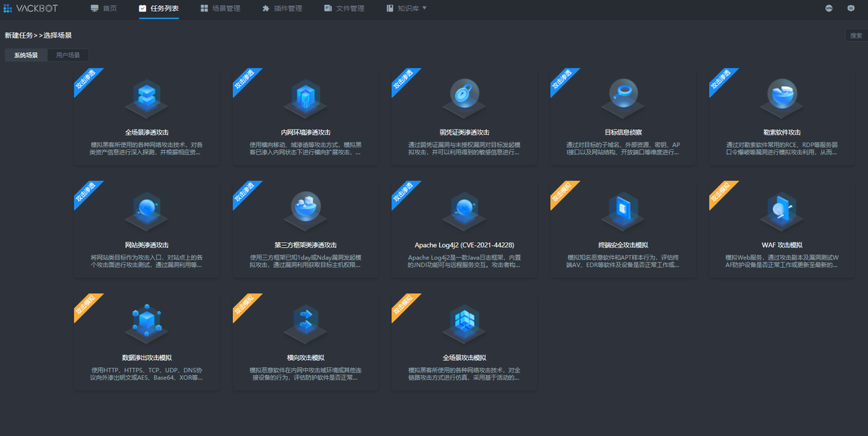Select the 目标信息侦察 reconnaissance icon
Screen dimensions: 868x436
[x=623, y=98]
